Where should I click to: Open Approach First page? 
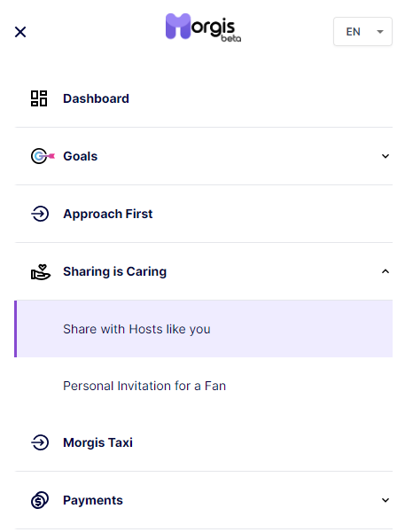[108, 214]
